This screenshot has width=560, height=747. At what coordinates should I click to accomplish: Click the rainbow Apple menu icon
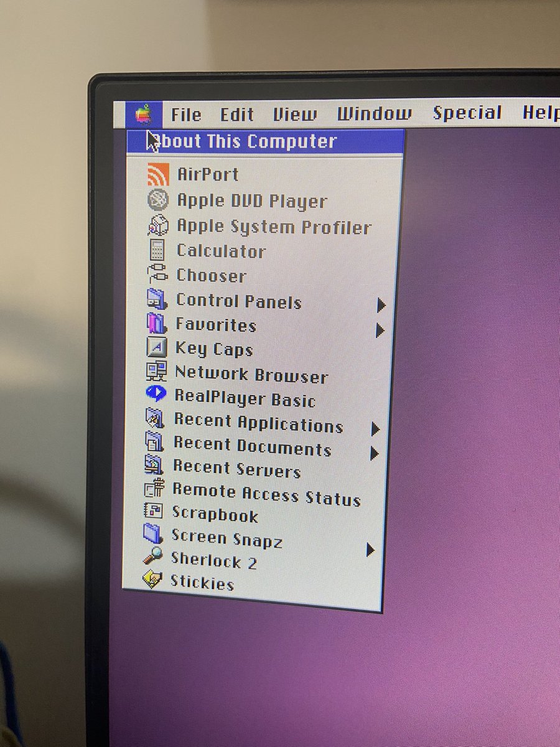tap(144, 114)
